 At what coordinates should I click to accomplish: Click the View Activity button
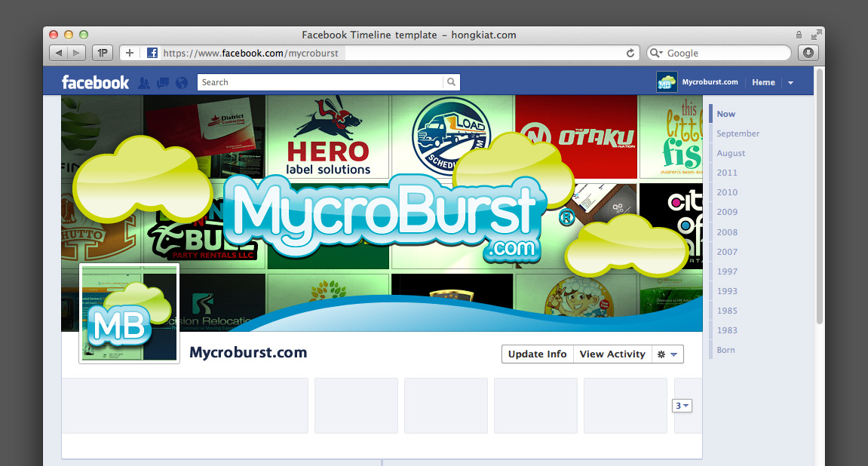click(x=612, y=354)
